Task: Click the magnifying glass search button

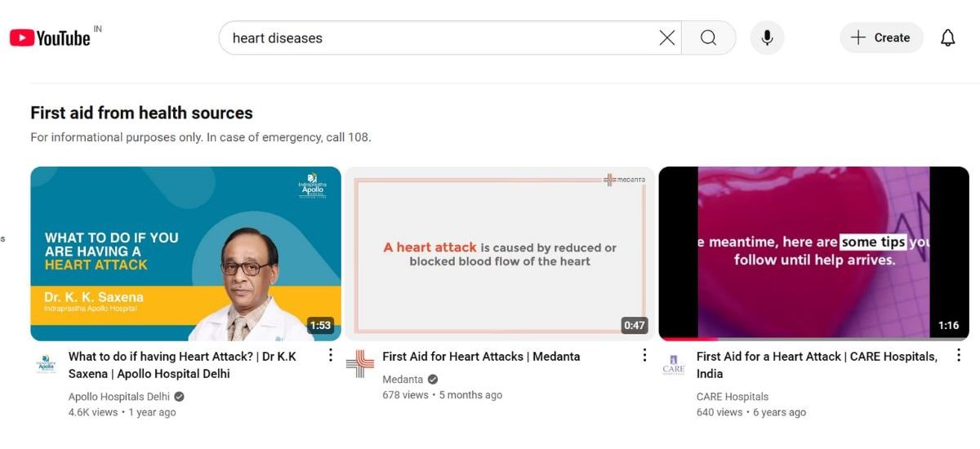Action: [x=708, y=38]
